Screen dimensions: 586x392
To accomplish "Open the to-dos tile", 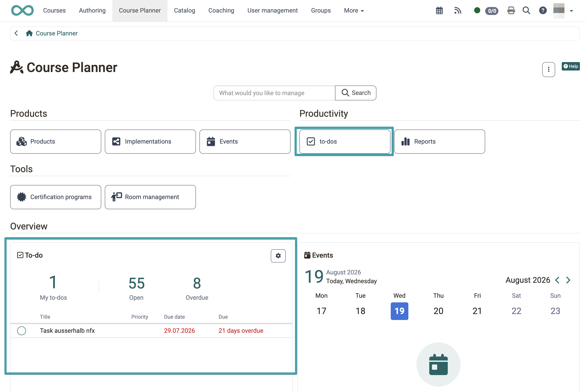I will click(345, 142).
